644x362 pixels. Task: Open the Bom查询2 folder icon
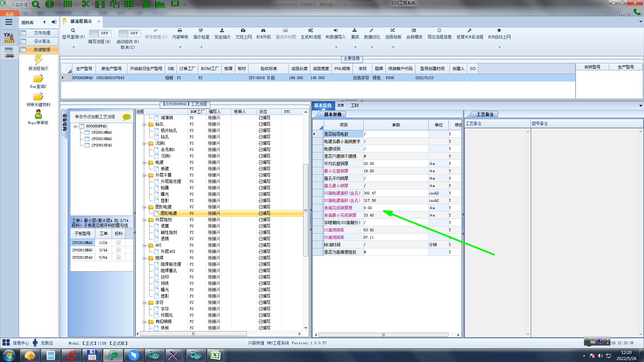pyautogui.click(x=38, y=79)
